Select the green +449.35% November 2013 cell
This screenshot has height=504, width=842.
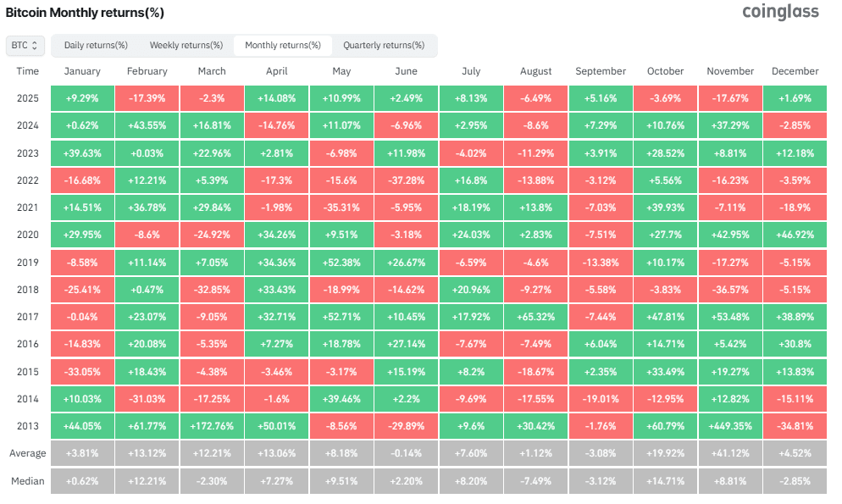click(729, 426)
